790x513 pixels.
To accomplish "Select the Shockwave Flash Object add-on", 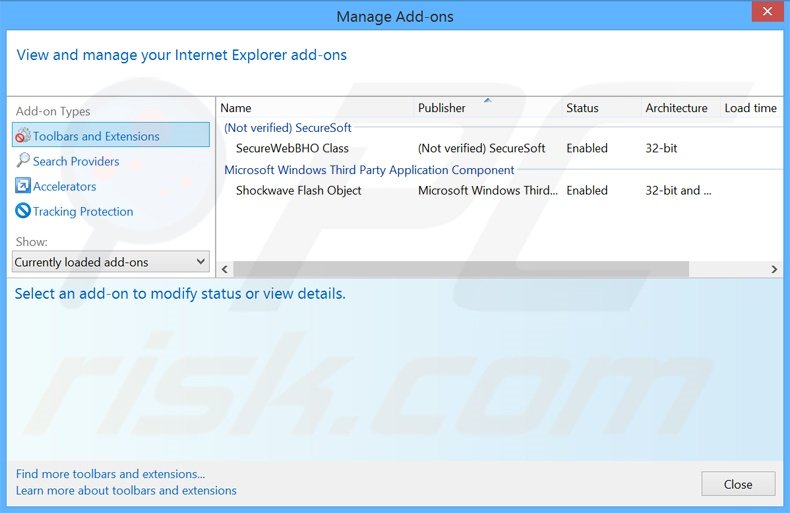I will 299,190.
